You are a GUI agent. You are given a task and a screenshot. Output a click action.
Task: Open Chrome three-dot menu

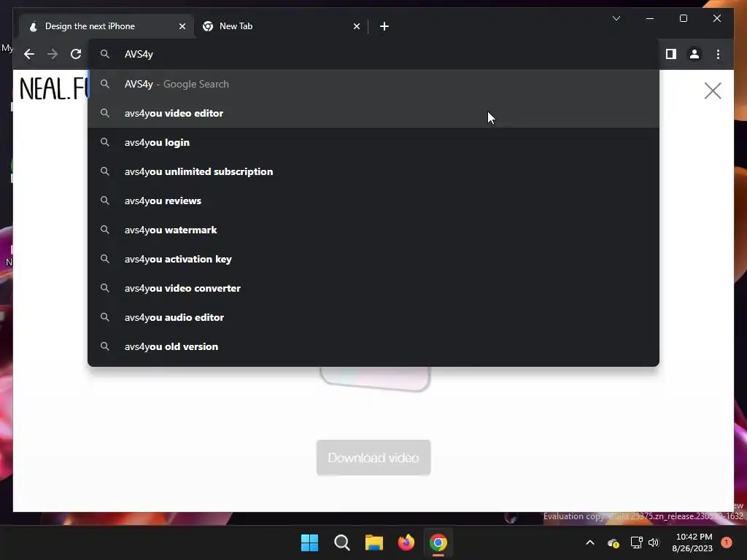point(718,54)
